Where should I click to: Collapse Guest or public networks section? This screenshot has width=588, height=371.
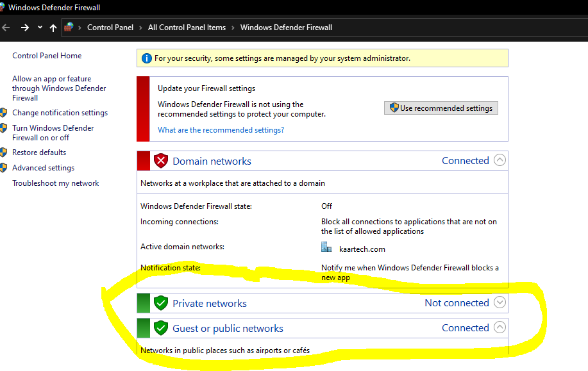[x=500, y=327]
